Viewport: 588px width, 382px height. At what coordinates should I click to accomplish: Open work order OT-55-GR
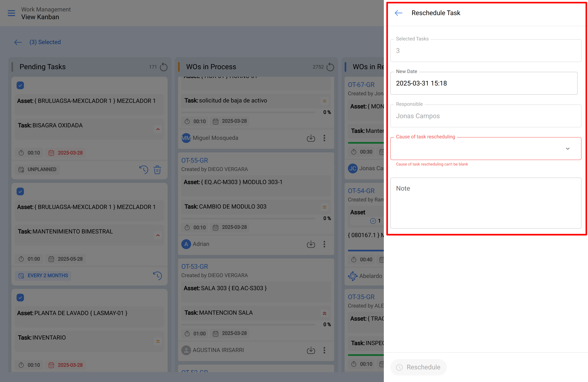pos(195,160)
